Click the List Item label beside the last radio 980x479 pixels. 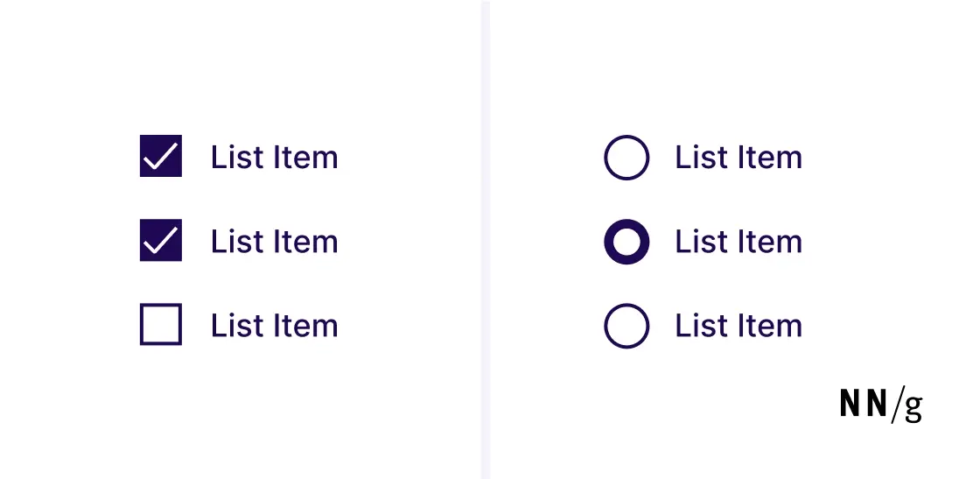(738, 326)
